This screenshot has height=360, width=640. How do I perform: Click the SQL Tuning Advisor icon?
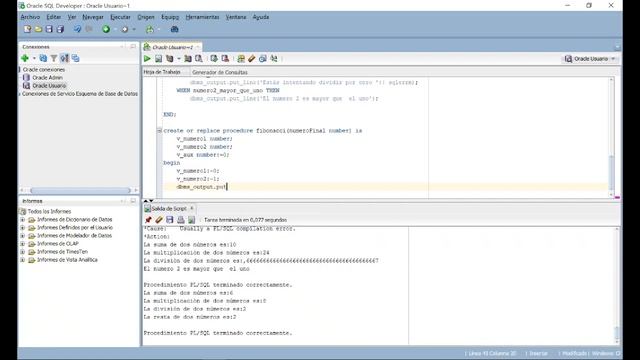click(x=199, y=59)
